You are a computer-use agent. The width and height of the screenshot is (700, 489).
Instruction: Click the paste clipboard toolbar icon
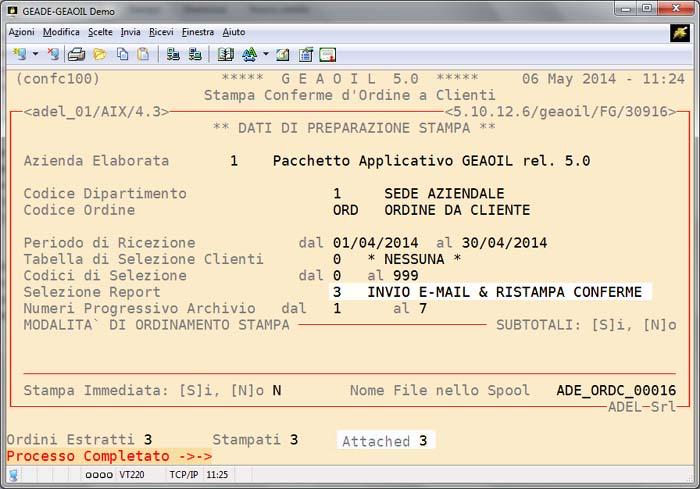[143, 54]
